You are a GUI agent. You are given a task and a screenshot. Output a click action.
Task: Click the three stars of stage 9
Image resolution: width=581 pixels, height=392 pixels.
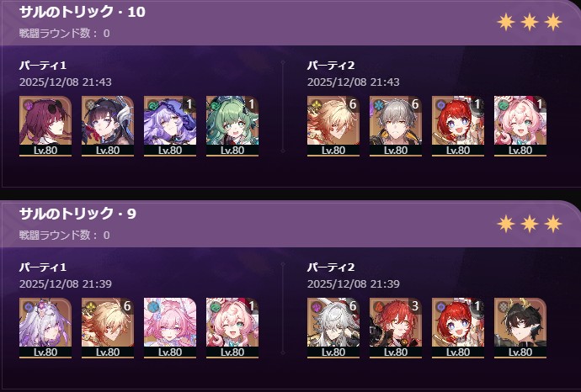click(530, 224)
